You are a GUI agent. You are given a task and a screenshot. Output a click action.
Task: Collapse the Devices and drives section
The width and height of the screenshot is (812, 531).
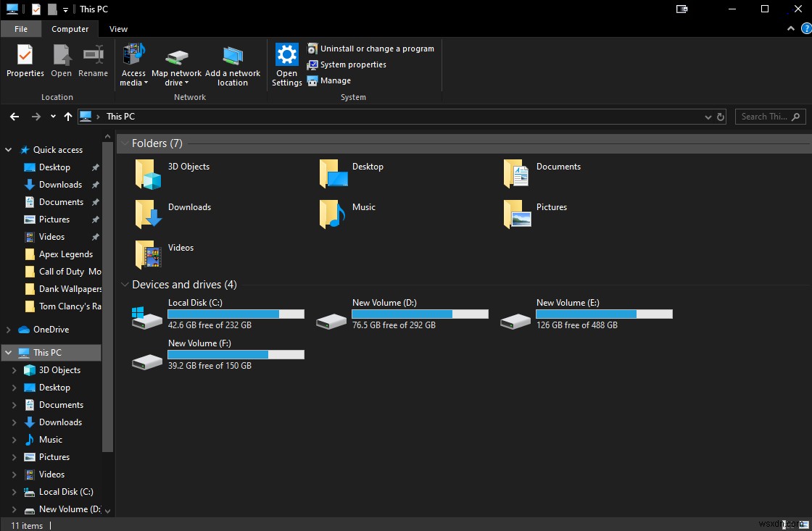(x=125, y=284)
